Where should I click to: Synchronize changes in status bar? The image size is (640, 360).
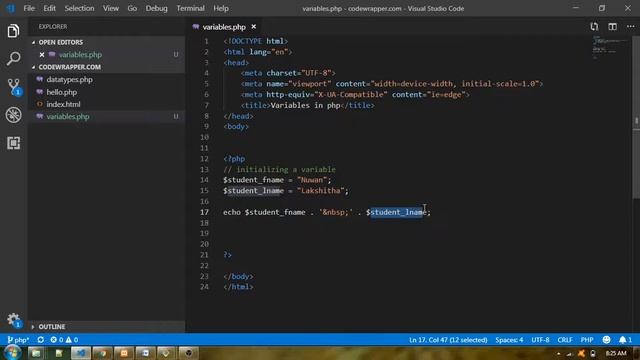click(40, 340)
